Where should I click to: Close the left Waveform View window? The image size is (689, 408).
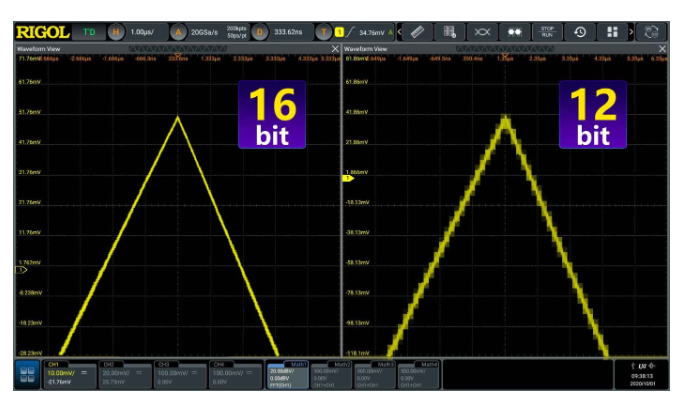[x=335, y=49]
